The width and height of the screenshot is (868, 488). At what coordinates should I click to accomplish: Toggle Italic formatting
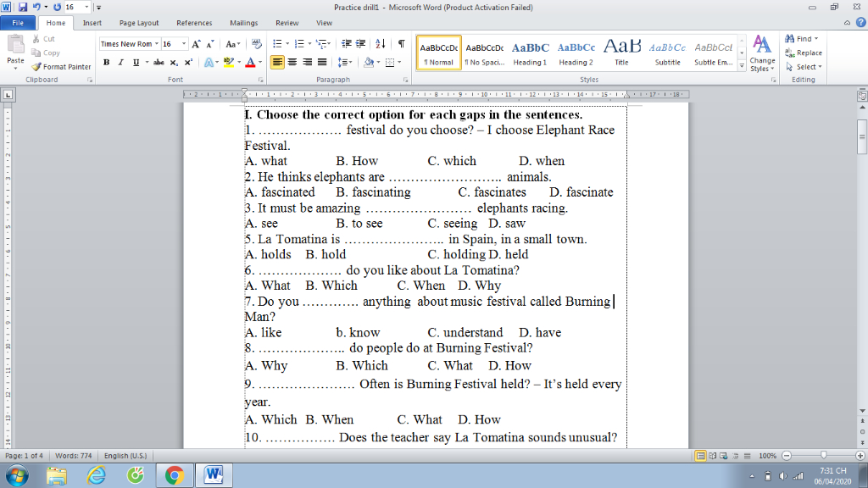pyautogui.click(x=120, y=63)
